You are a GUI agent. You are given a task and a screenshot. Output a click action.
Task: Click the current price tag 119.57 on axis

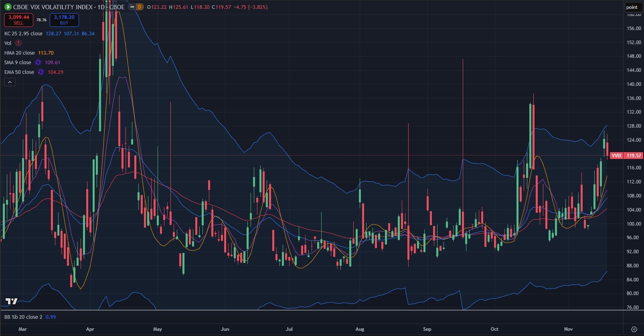tap(634, 155)
